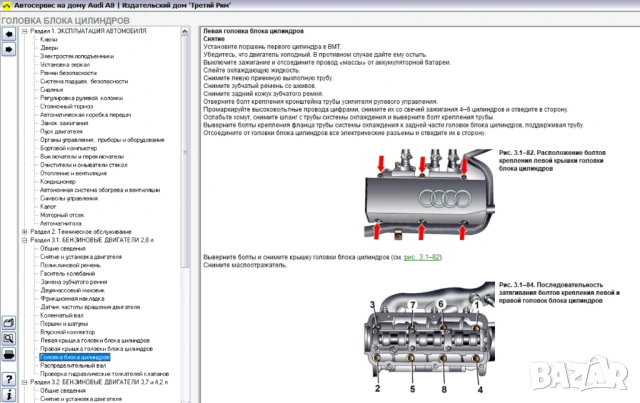Click the information 'i' icon
Viewport: 640px width, 403px height.
(x=9, y=395)
